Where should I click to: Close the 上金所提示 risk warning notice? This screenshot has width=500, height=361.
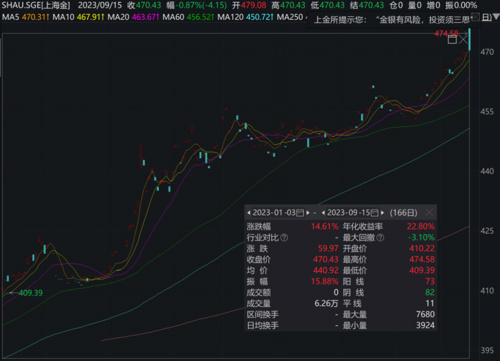point(476,17)
